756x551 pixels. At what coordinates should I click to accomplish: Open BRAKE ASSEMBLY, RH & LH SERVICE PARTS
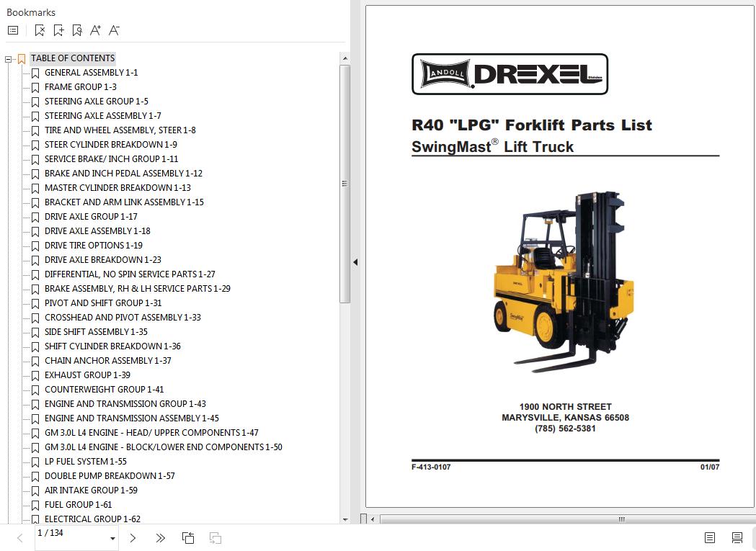click(138, 289)
